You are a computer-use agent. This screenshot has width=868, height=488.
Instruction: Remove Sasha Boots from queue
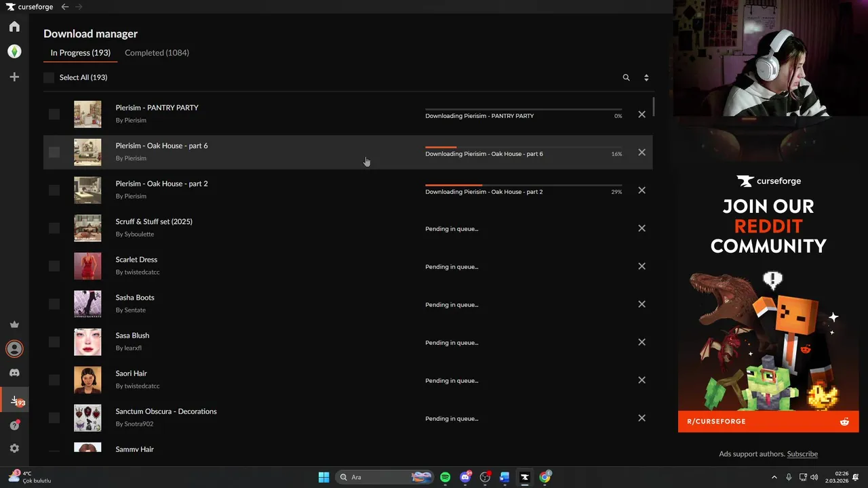(x=642, y=304)
